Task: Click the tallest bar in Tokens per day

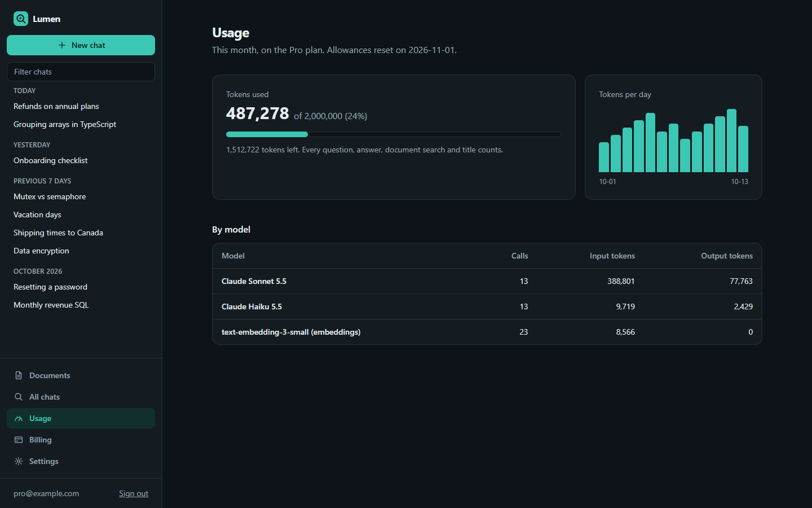Action: tap(731, 141)
